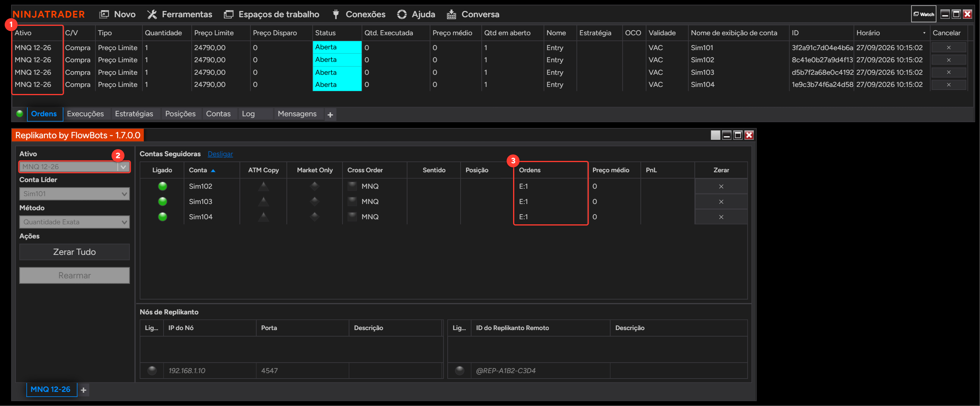
Task: Click the Porta field 4547
Action: [303, 371]
